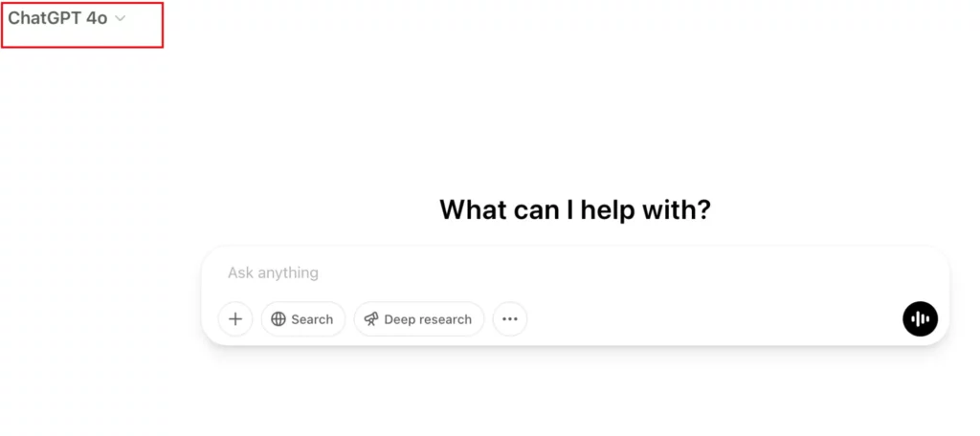Click the plus icon to attach files

(235, 319)
